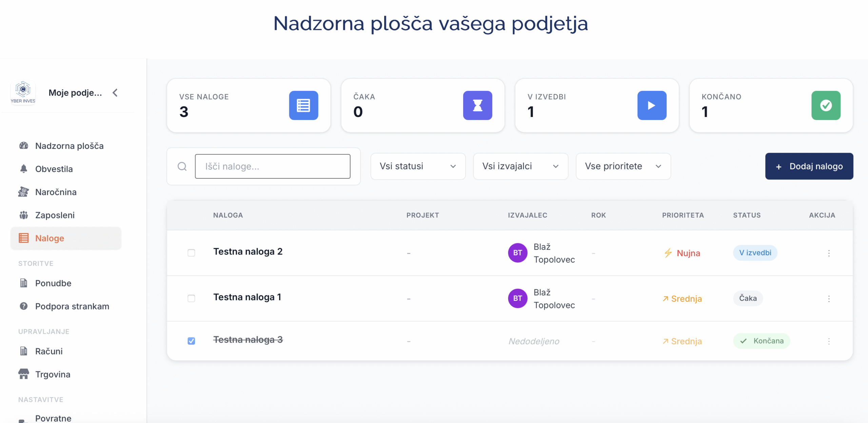This screenshot has height=423, width=868.
Task: Go to Zaposleni in the sidebar
Action: [55, 215]
